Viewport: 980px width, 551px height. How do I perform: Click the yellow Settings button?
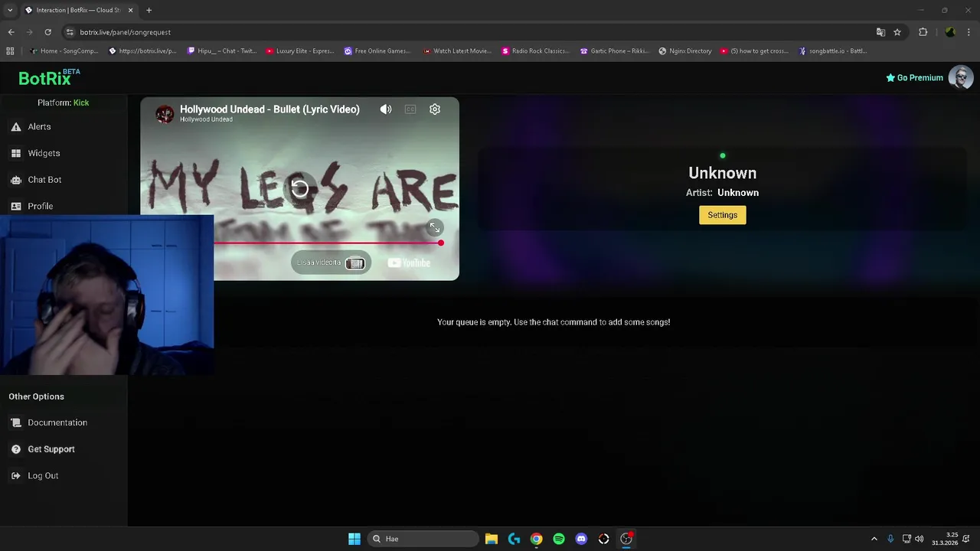(722, 215)
